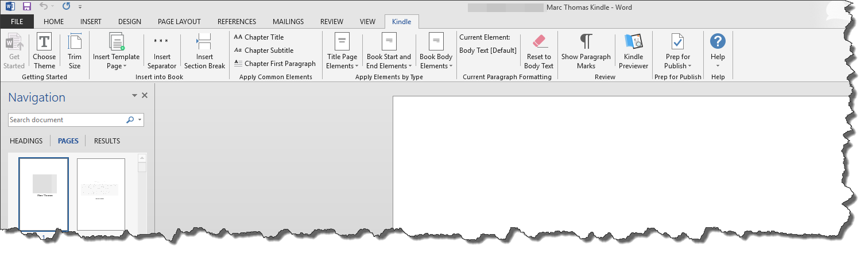Close the Navigation pane

(x=145, y=96)
